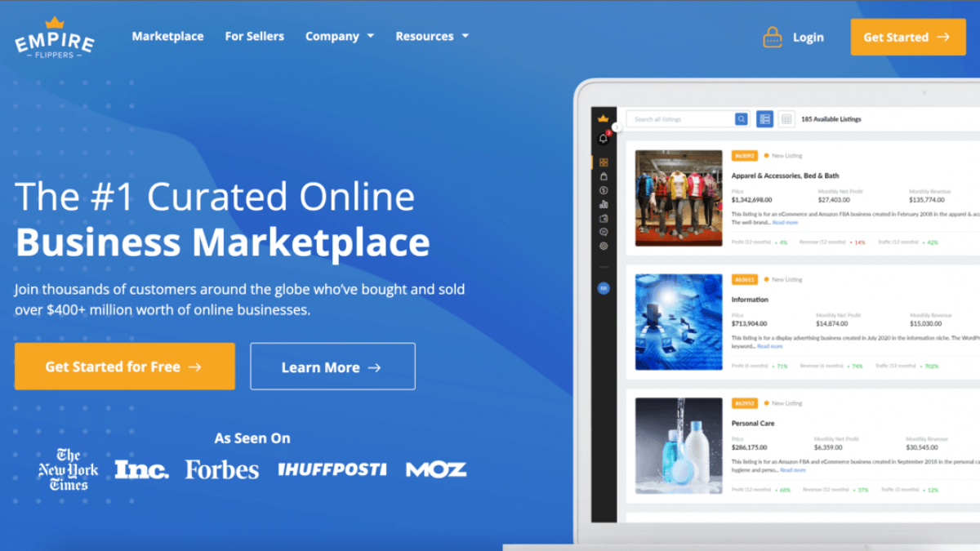Image resolution: width=980 pixels, height=551 pixels.
Task: Click the HuffPost logo
Action: pyautogui.click(x=332, y=469)
